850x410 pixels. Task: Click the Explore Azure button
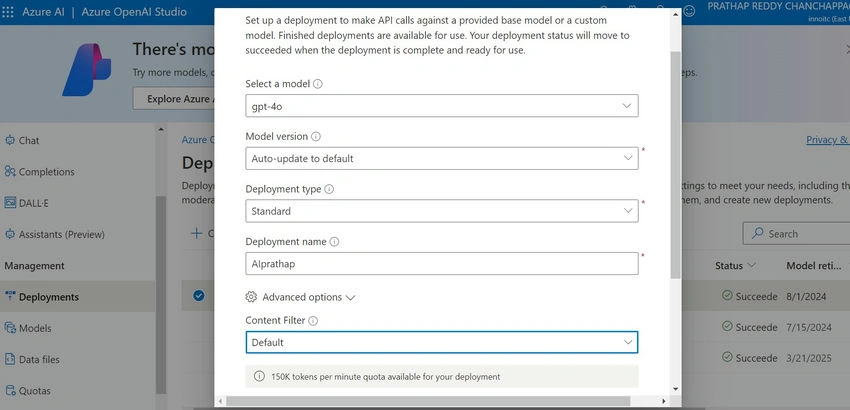(x=173, y=99)
